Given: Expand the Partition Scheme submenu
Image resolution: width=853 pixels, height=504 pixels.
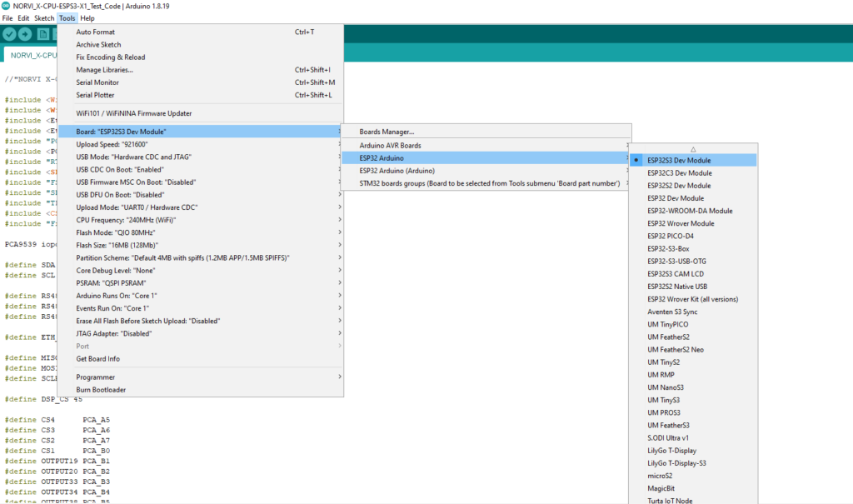Looking at the screenshot, I should tap(200, 257).
